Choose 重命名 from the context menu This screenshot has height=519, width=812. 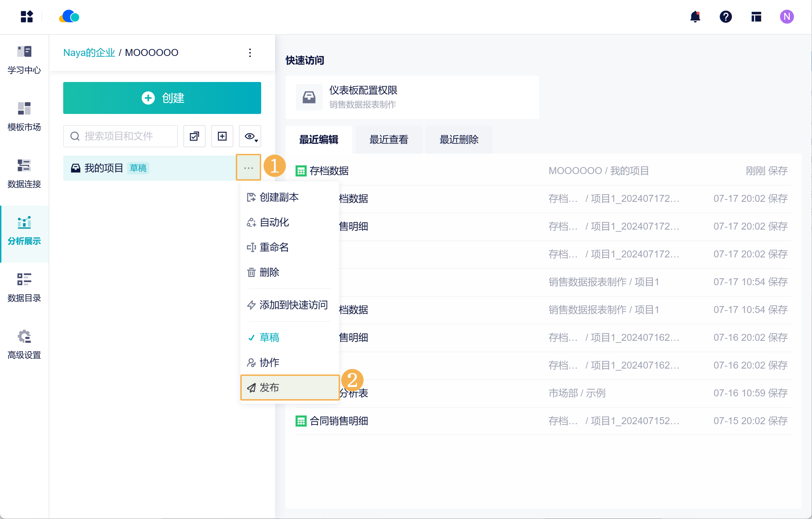click(x=290, y=247)
